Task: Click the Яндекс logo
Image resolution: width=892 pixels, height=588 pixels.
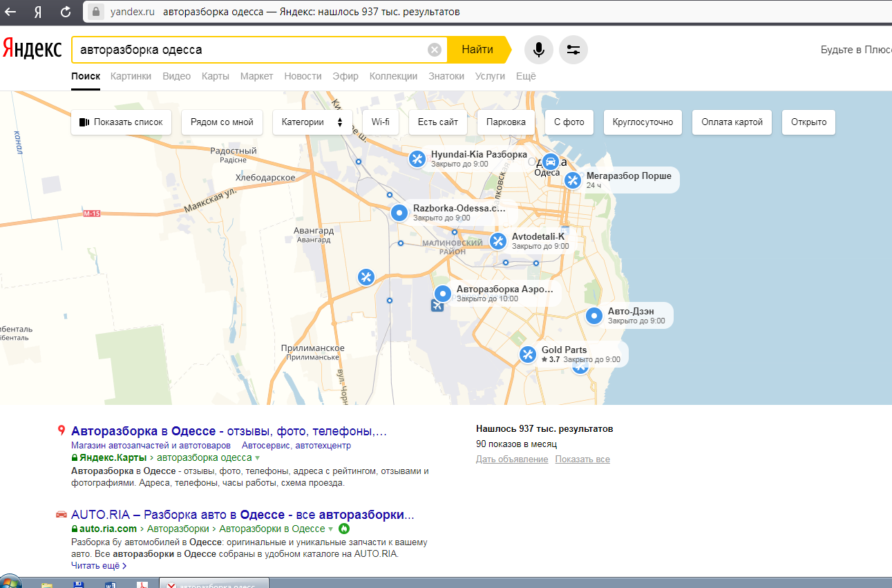Action: coord(32,49)
